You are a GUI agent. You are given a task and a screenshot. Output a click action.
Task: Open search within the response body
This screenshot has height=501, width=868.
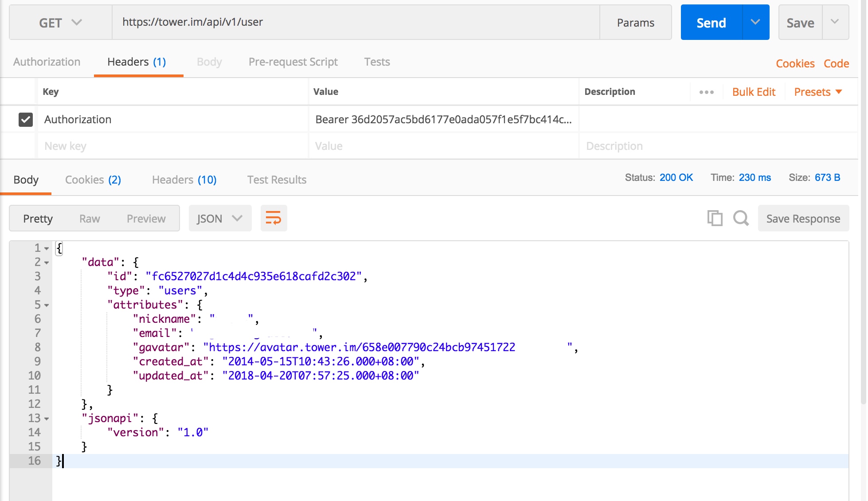pyautogui.click(x=741, y=218)
